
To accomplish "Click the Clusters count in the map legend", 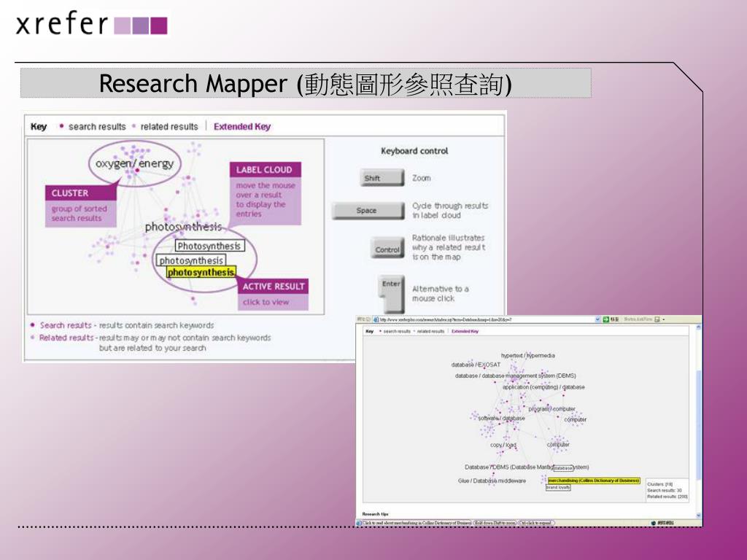I will pos(659,484).
